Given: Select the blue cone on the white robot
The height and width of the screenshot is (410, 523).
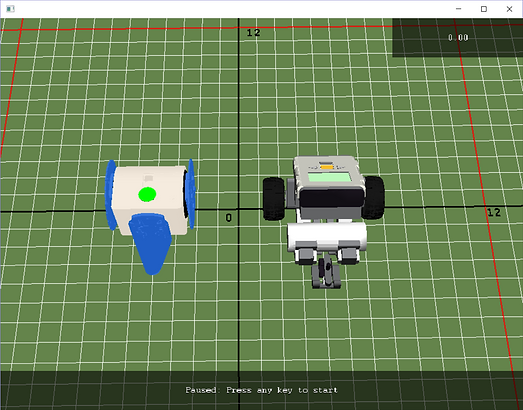Looking at the screenshot, I should (x=151, y=244).
